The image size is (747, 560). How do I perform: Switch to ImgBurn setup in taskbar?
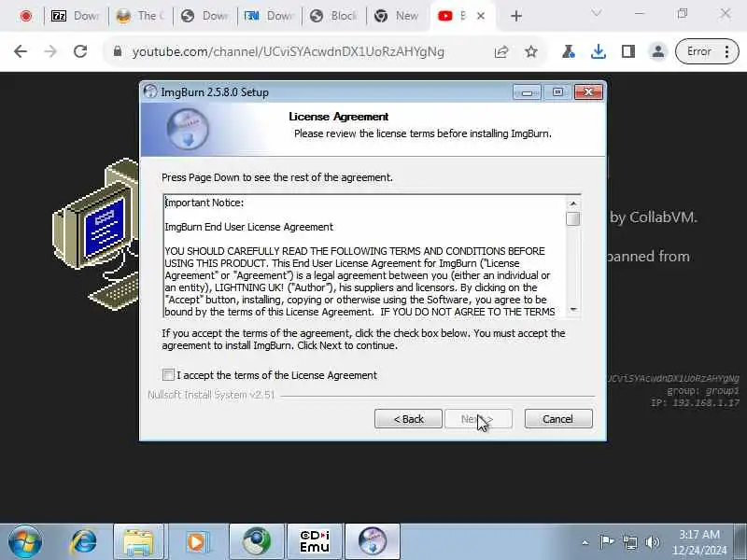click(372, 542)
